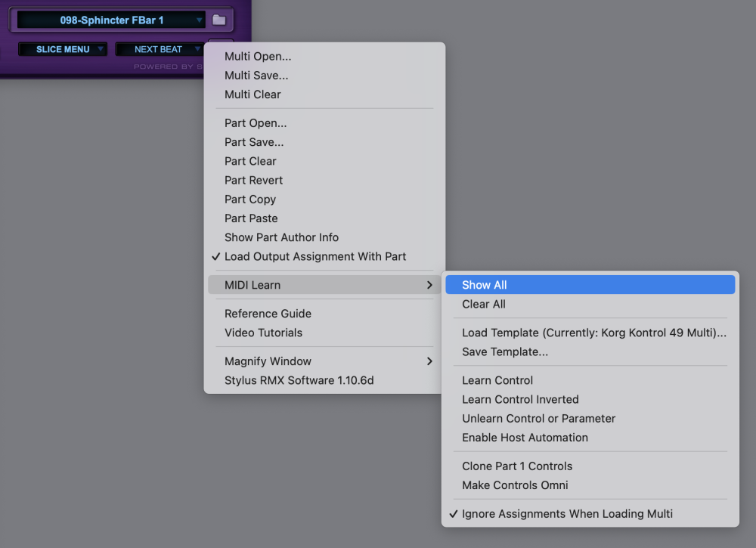Image resolution: width=756 pixels, height=548 pixels.
Task: Open Video Tutorials
Action: point(263,333)
